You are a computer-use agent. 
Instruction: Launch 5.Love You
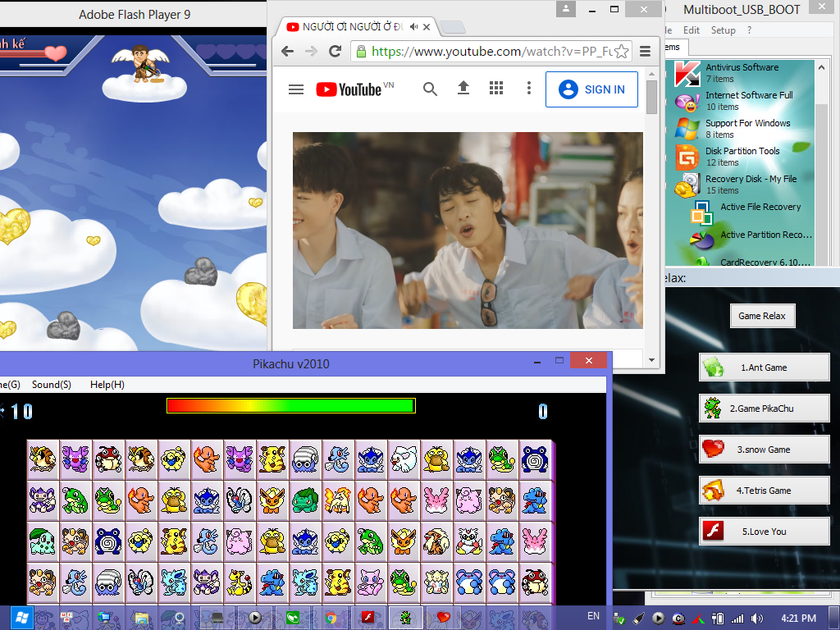765,532
